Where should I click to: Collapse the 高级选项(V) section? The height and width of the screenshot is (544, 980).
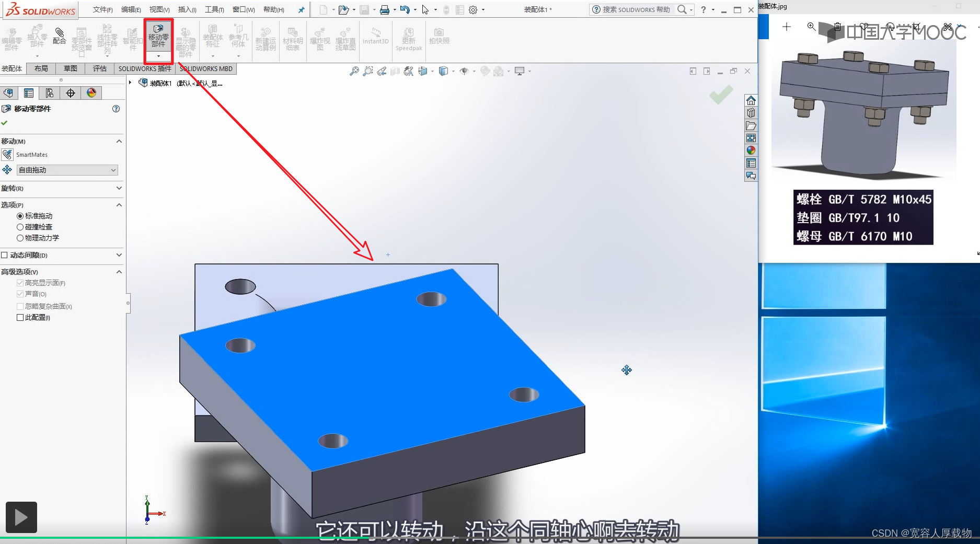coord(119,272)
